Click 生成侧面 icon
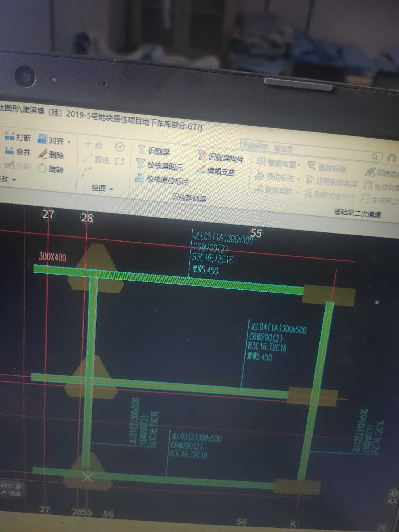The height and width of the screenshot is (532, 399). click(x=368, y=185)
